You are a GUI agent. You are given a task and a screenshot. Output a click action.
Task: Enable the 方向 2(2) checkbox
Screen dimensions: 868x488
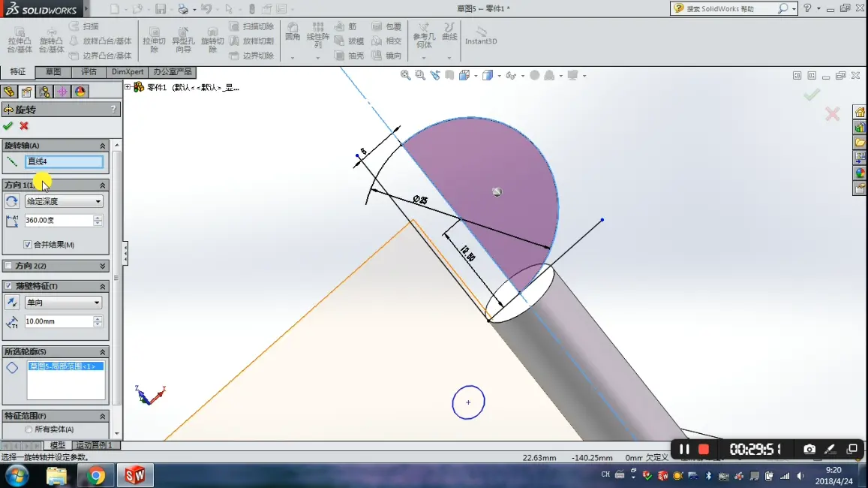pos(8,266)
